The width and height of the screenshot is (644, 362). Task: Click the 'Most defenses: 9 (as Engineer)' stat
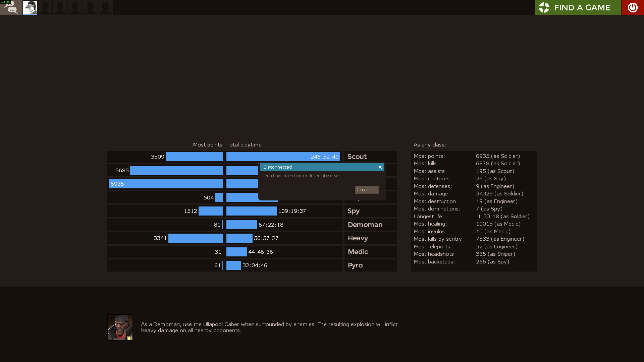point(464,186)
